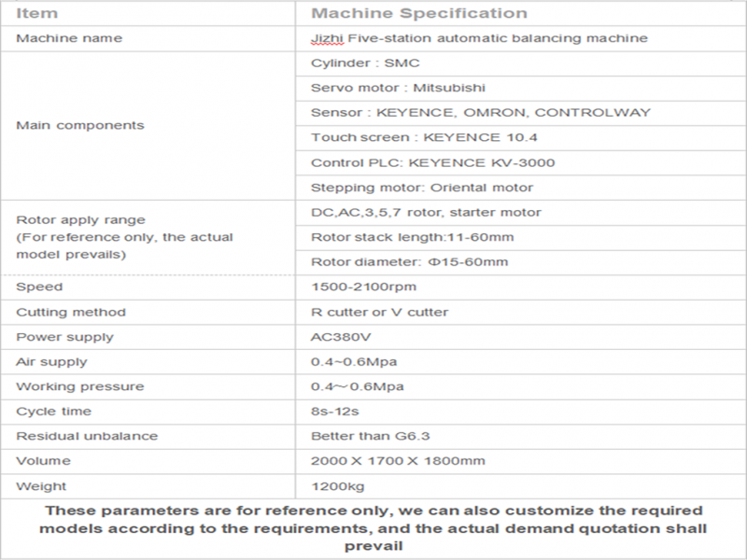Screen dimensions: 747x560
Task: Click the '8s-12s' cycle time value
Action: (334, 412)
